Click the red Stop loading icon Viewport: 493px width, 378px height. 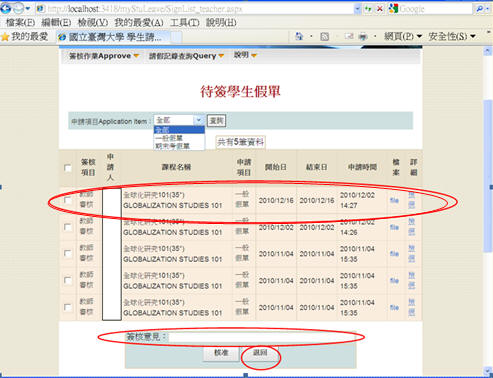(x=379, y=9)
